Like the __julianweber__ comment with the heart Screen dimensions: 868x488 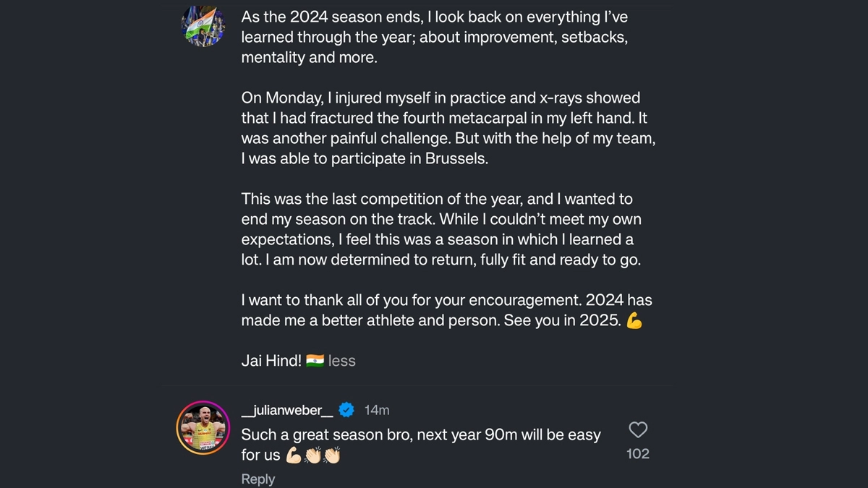click(x=637, y=430)
